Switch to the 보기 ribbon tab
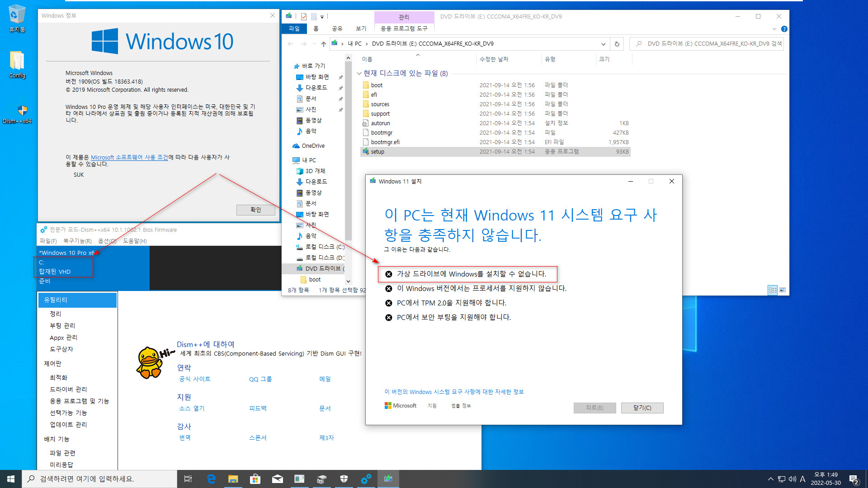The width and height of the screenshot is (868, 488). pyautogui.click(x=361, y=28)
